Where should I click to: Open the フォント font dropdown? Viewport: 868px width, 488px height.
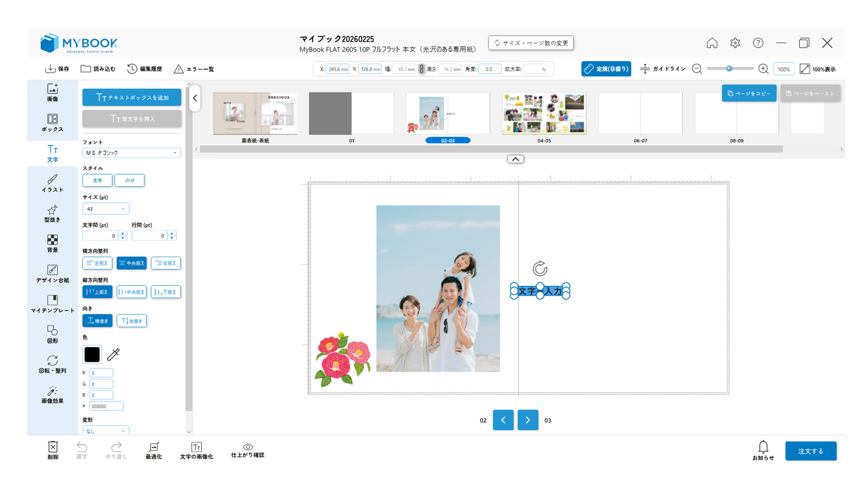[132, 153]
